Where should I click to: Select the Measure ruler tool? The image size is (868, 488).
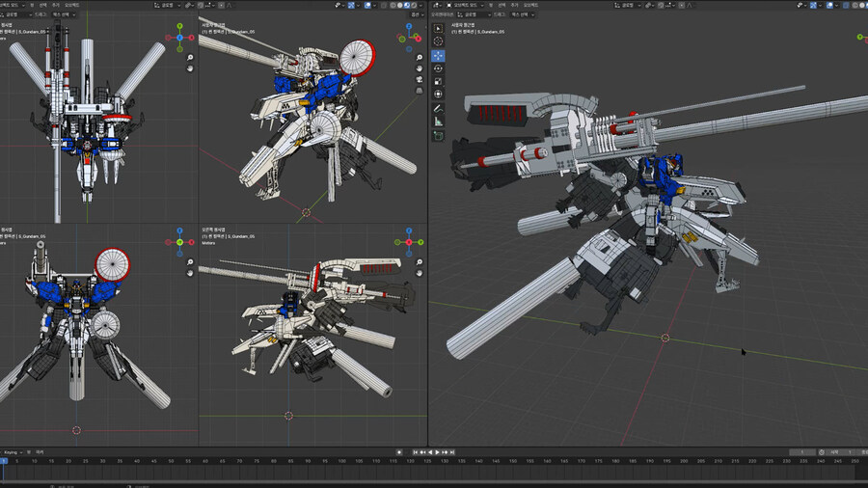pos(438,122)
